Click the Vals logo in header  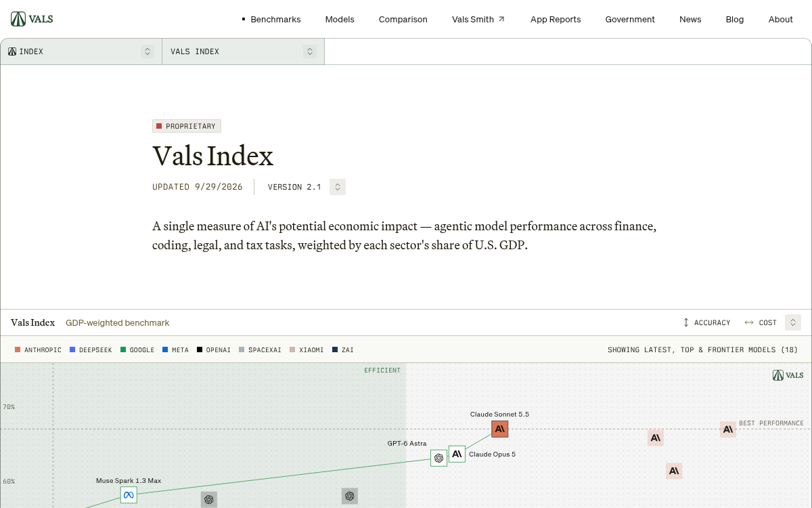tap(32, 19)
